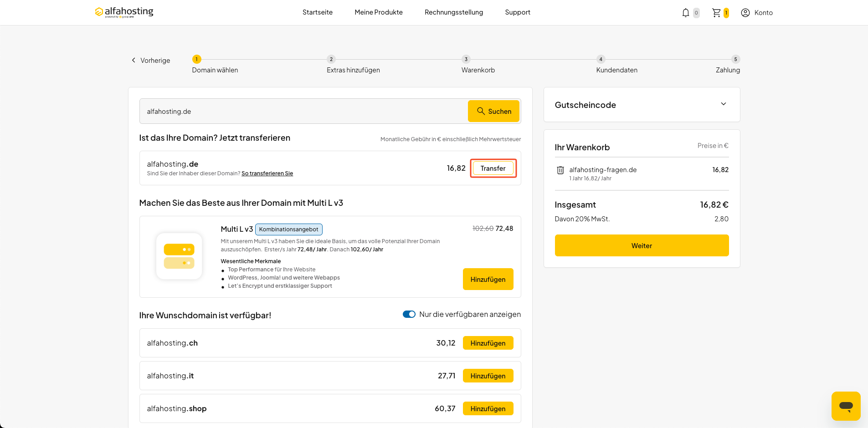Open the chat widget bubble
This screenshot has height=428, width=868.
click(x=846, y=406)
